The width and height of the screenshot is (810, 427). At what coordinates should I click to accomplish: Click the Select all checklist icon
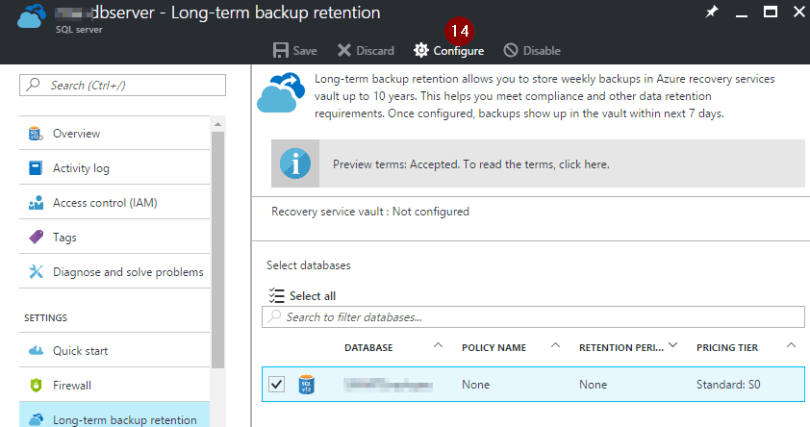click(276, 295)
